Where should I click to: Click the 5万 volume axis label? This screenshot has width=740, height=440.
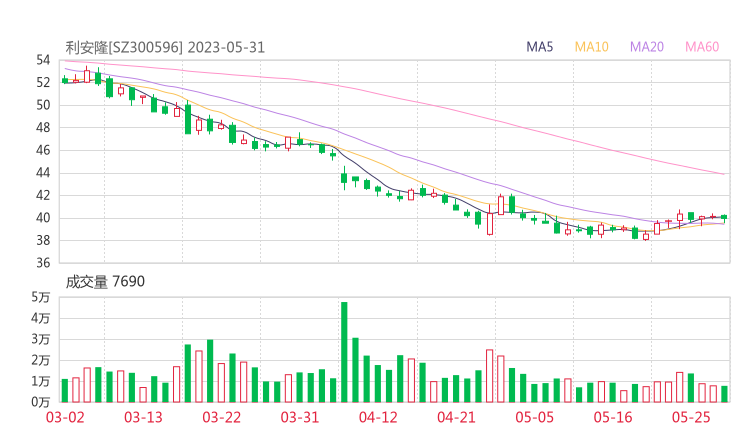41,297
